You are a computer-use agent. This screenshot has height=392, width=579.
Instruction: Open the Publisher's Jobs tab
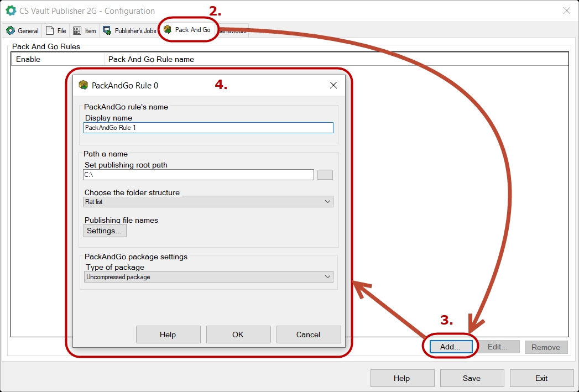129,31
